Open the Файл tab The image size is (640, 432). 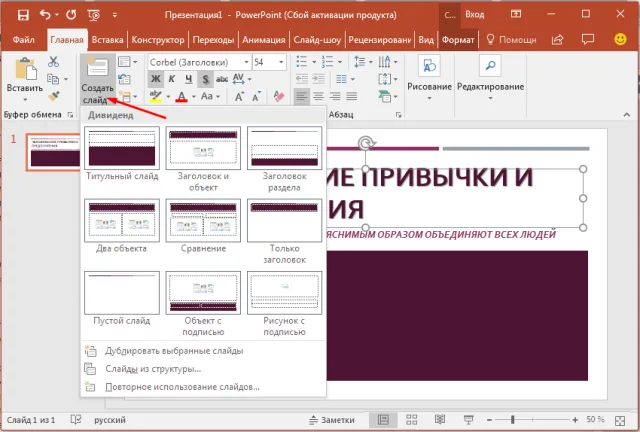click(23, 40)
